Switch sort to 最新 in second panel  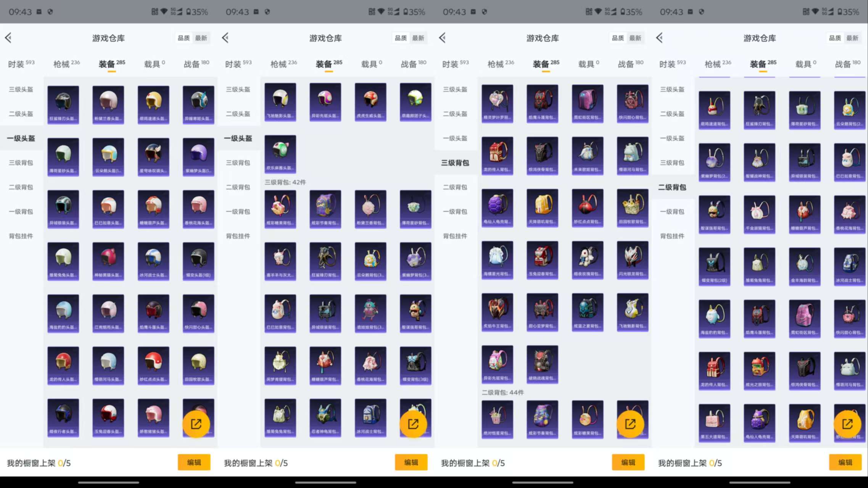coord(419,38)
